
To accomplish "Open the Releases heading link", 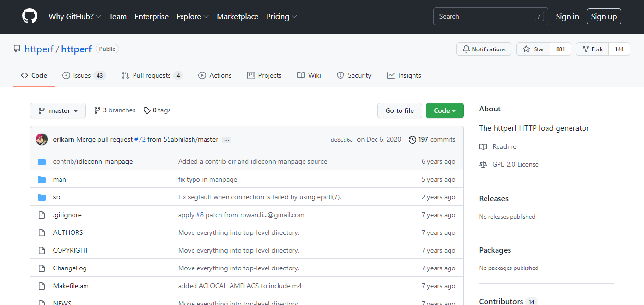I will click(494, 198).
